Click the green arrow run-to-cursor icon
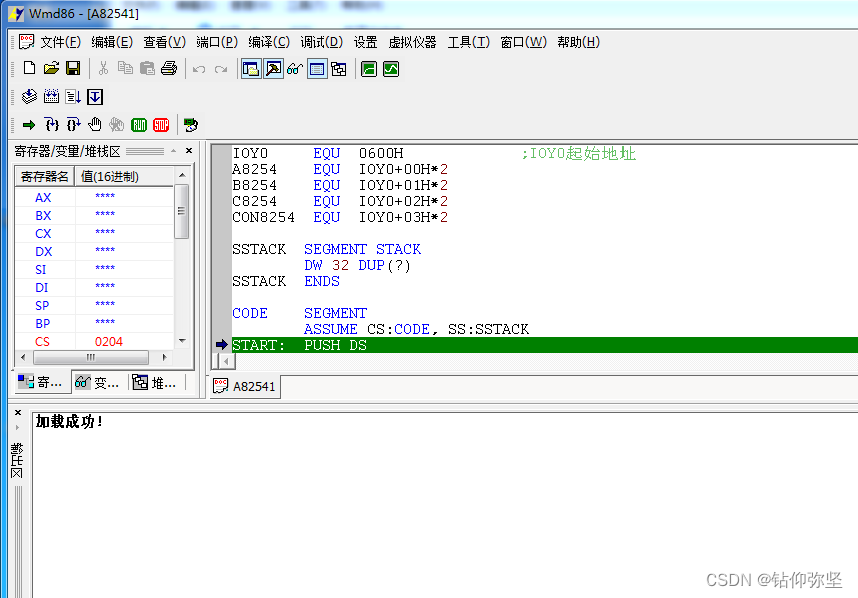The image size is (858, 598). pyautogui.click(x=29, y=125)
